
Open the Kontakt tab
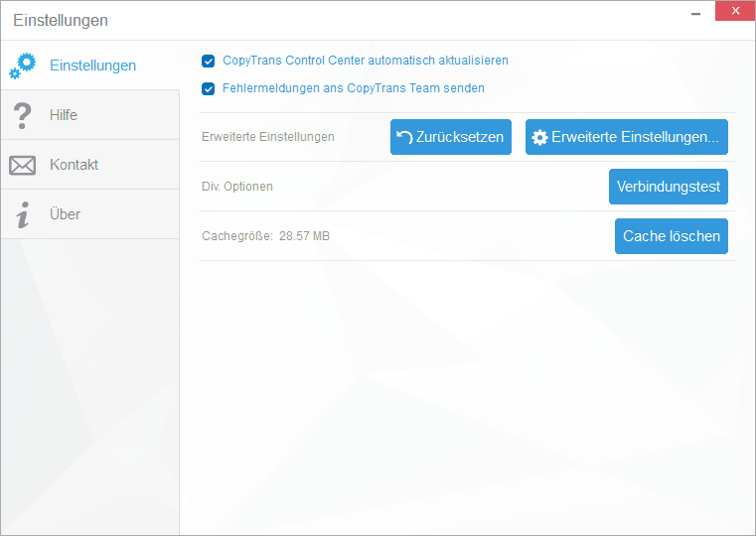pos(90,165)
